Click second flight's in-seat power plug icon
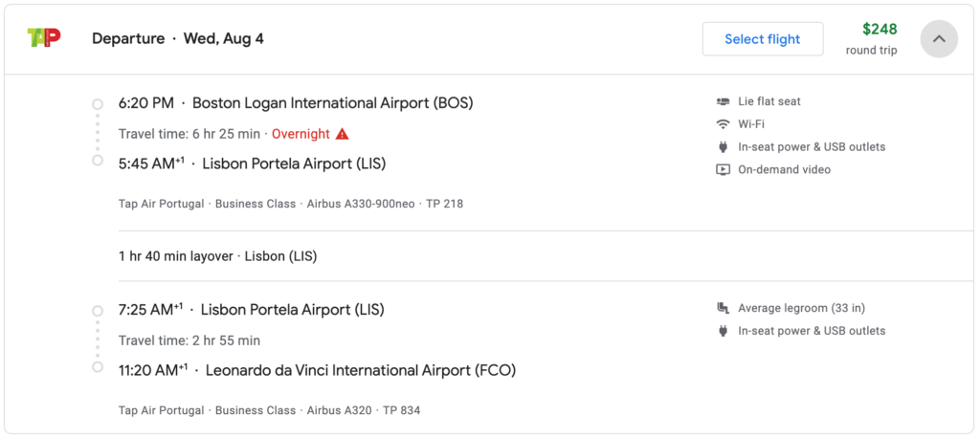980x438 pixels. 724,331
